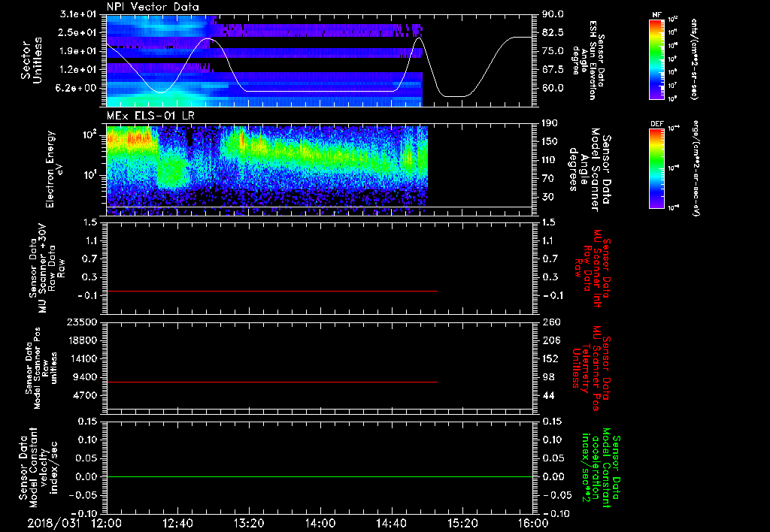This screenshot has height=532, width=770.
Task: Click the 9400 scanner position tick label
Action: (x=86, y=377)
